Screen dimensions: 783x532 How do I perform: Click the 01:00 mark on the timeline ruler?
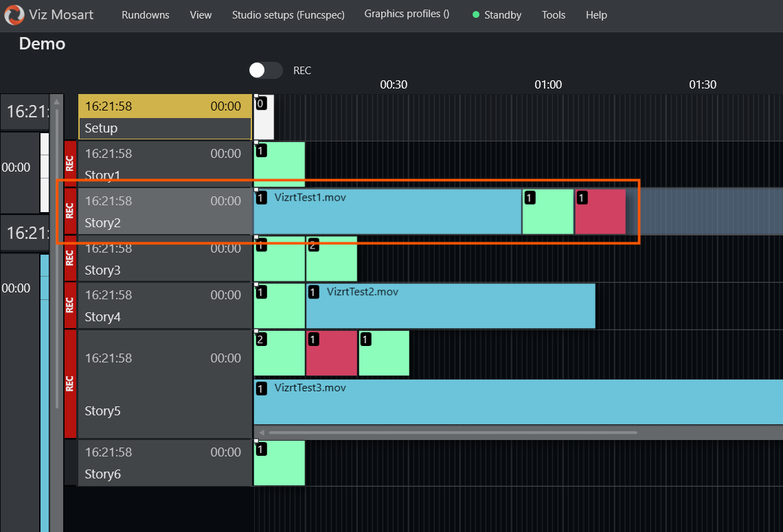click(548, 85)
